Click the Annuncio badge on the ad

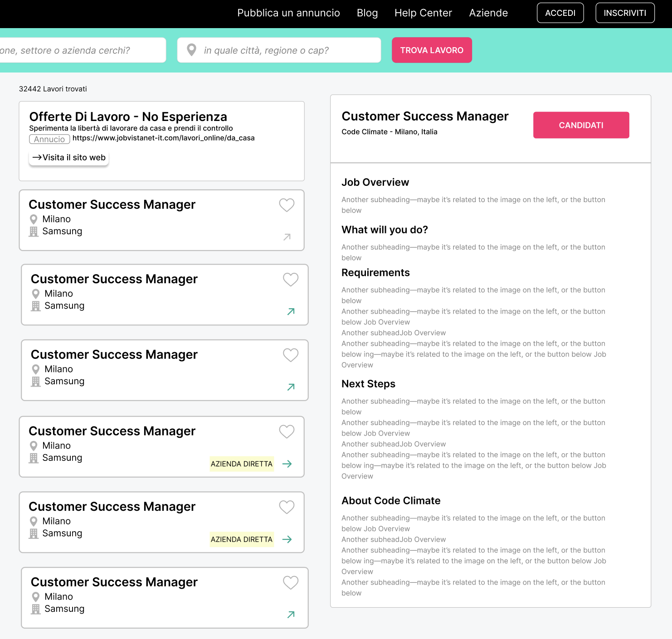49,139
